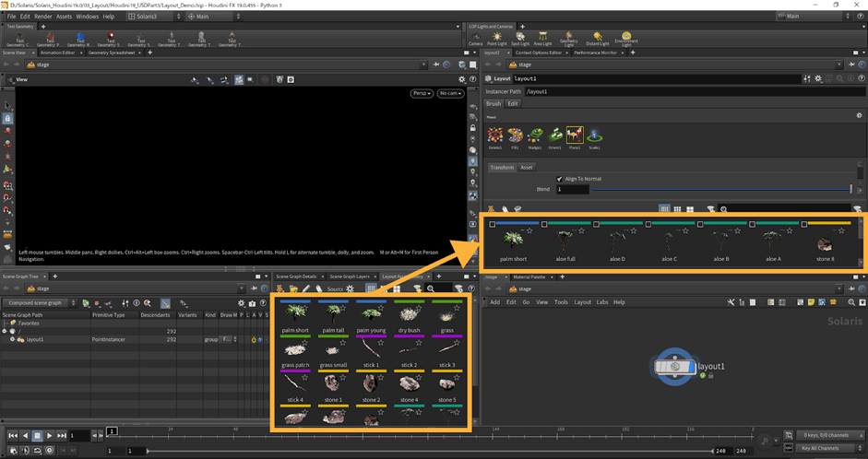
Task: Open the Render menu
Action: [42, 17]
